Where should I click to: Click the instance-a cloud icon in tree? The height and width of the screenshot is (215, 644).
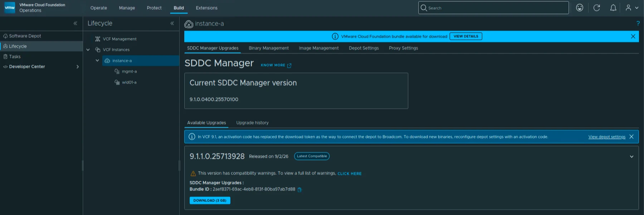point(107,61)
